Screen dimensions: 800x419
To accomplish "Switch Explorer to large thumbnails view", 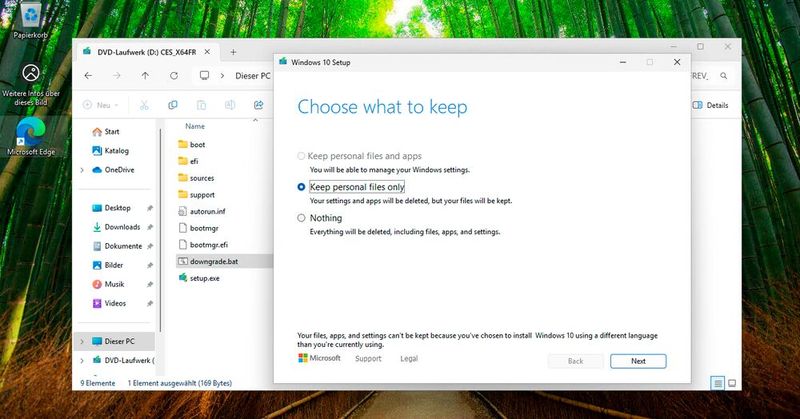I will (732, 383).
